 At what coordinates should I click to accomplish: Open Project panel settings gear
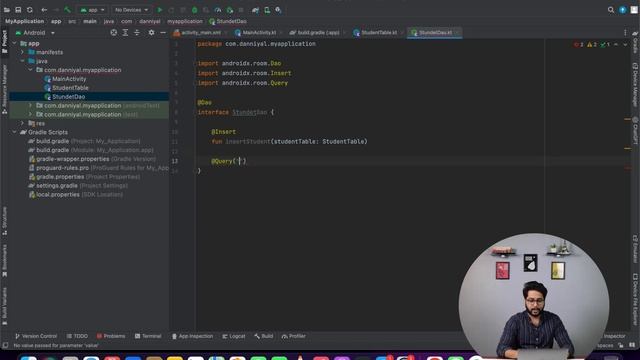point(151,33)
